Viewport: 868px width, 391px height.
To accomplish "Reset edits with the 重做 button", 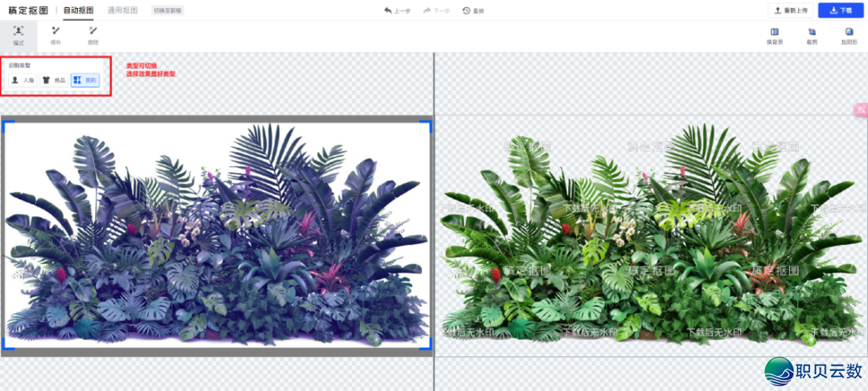I will (x=473, y=10).
